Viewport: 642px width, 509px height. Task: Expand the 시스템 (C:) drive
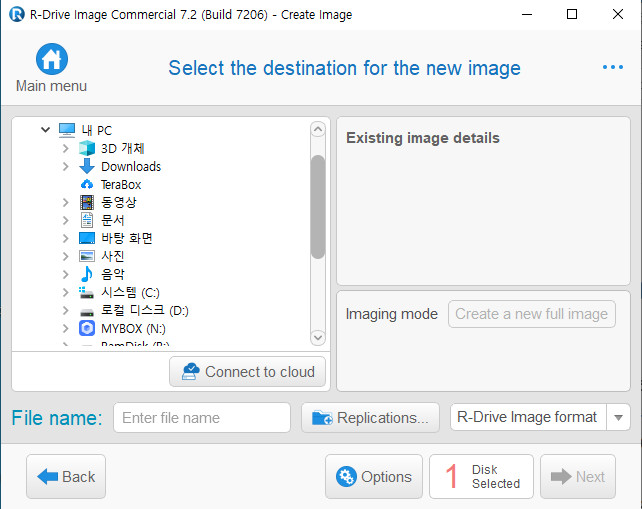coord(66,292)
